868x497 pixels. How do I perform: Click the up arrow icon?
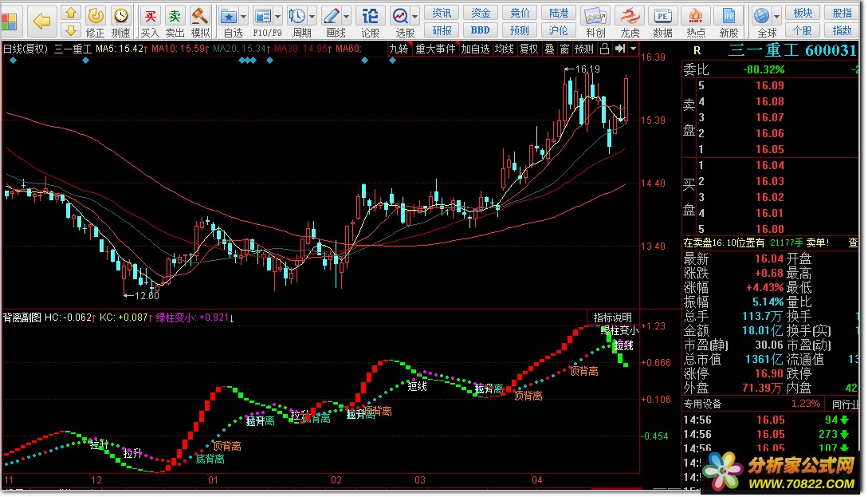tap(71, 13)
